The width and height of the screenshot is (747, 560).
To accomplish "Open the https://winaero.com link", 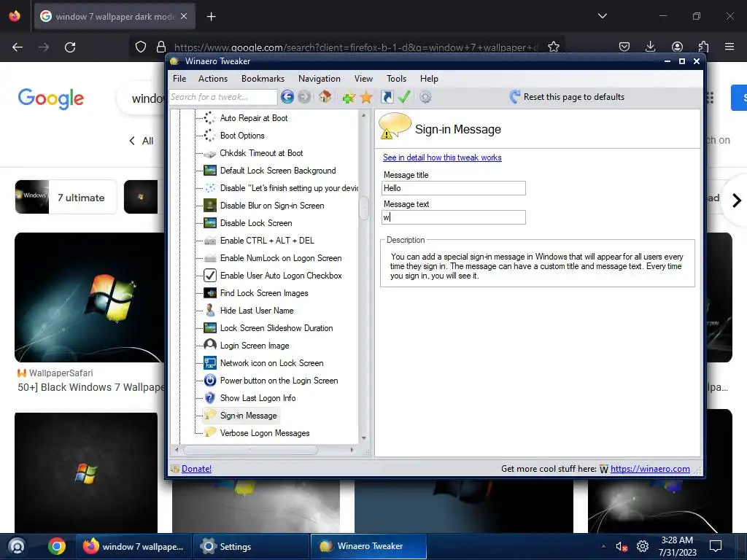I will pos(650,469).
